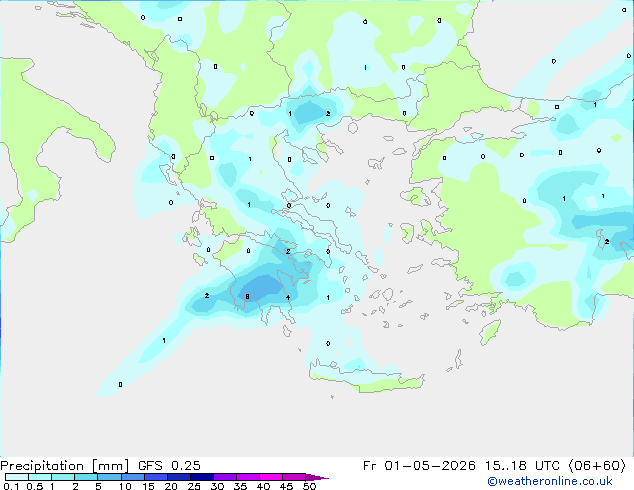Click the legend label "20"

tap(171, 486)
